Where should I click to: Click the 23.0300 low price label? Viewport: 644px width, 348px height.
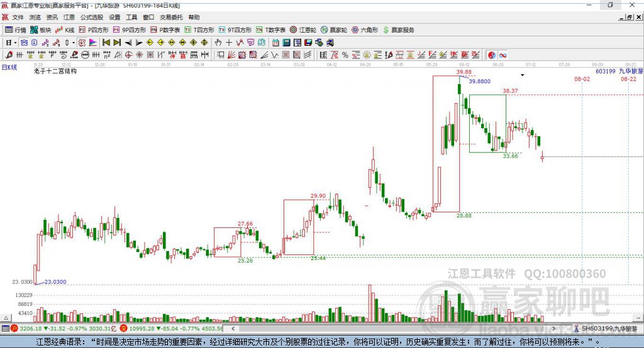pos(55,281)
